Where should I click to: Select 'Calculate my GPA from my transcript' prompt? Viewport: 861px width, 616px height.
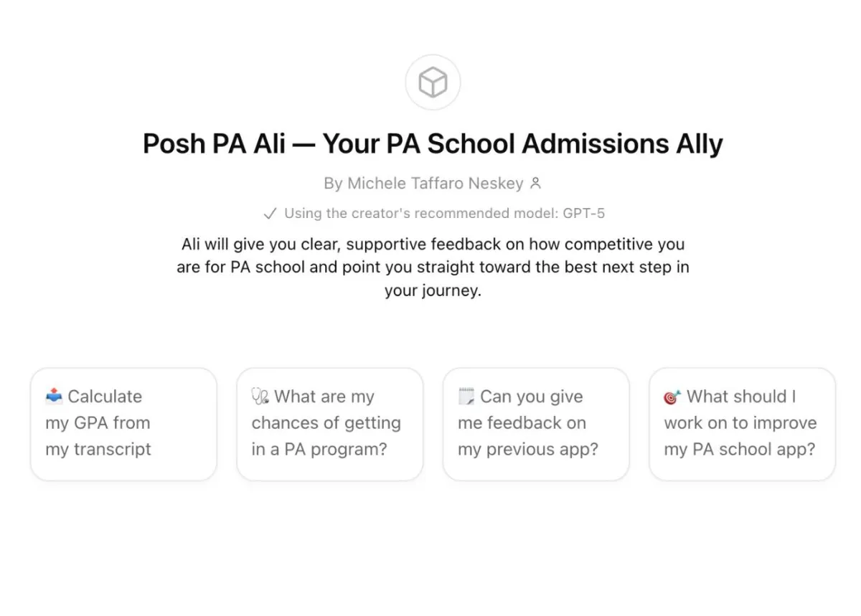coord(123,423)
